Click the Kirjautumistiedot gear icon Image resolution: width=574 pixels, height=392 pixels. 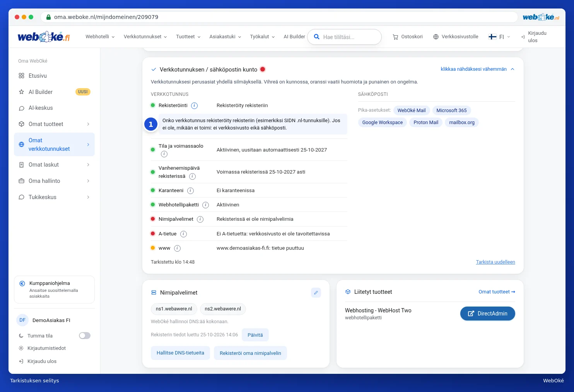tap(21, 348)
